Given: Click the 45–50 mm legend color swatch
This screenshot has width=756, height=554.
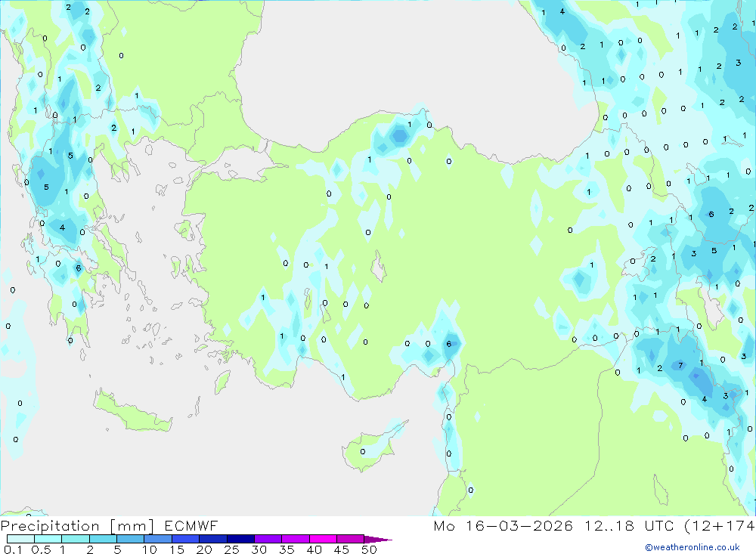Looking at the screenshot, I should tap(351, 539).
